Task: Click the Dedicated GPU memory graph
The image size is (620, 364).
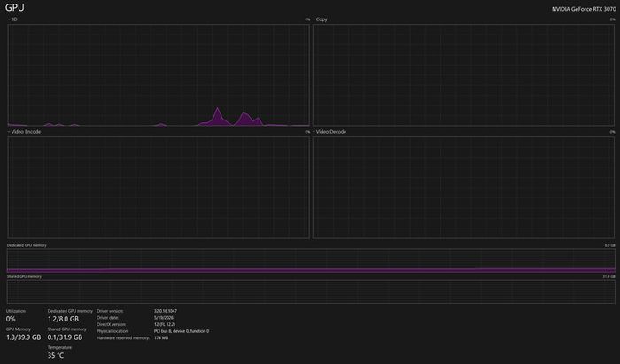Action: point(311,261)
